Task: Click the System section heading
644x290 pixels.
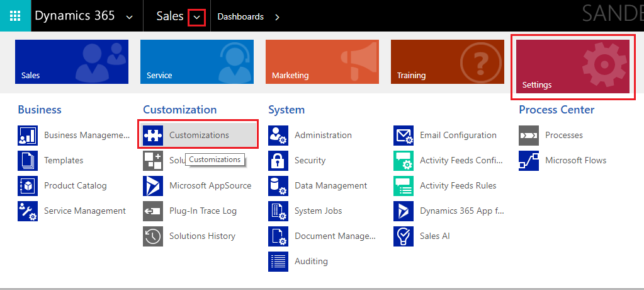Action: tap(286, 110)
